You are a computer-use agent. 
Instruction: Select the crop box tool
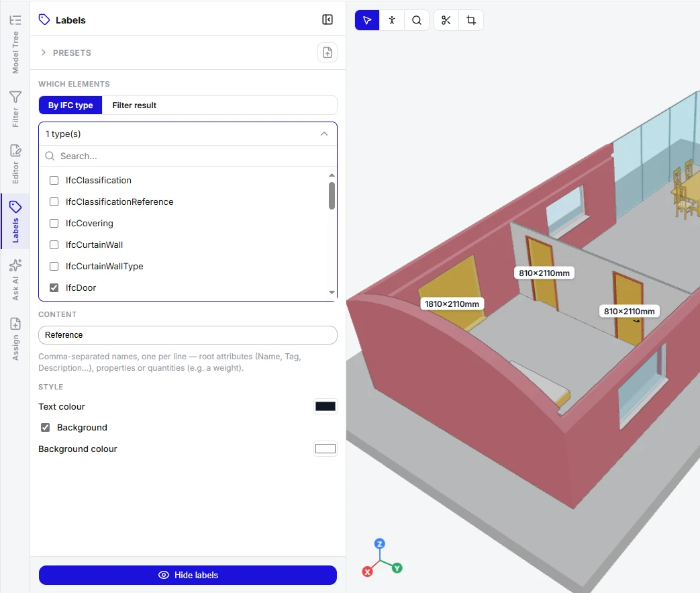tap(471, 20)
